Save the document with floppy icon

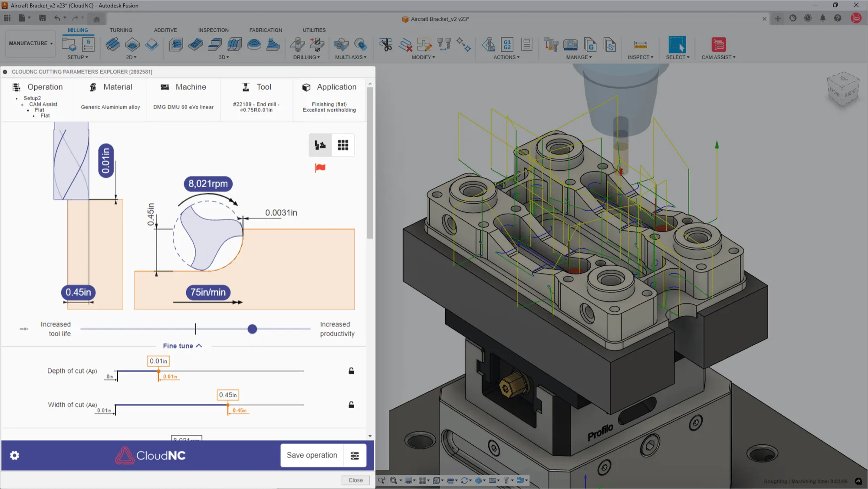42,18
